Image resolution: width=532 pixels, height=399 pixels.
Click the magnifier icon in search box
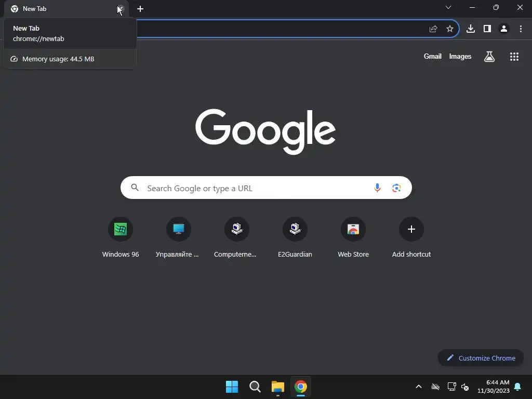point(135,188)
